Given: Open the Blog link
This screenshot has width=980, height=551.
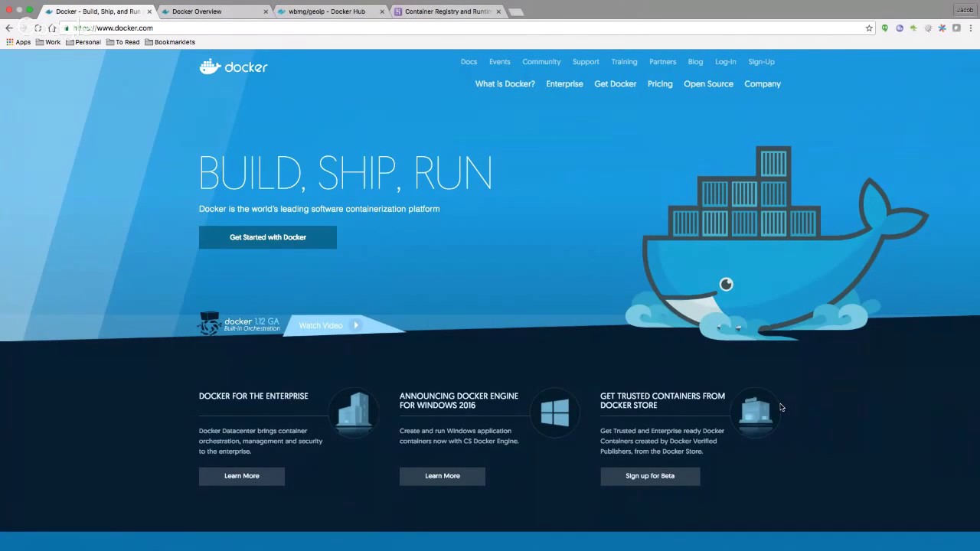Looking at the screenshot, I should coord(695,62).
